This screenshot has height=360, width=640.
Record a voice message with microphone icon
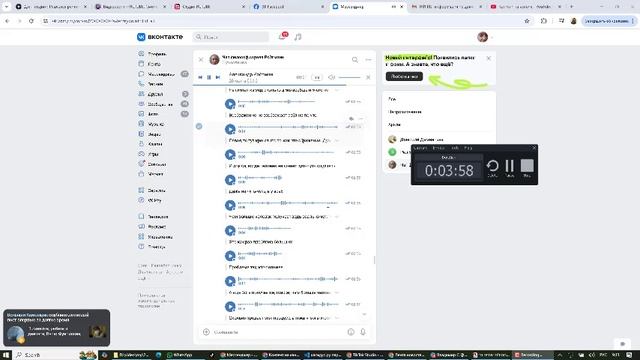point(363,332)
